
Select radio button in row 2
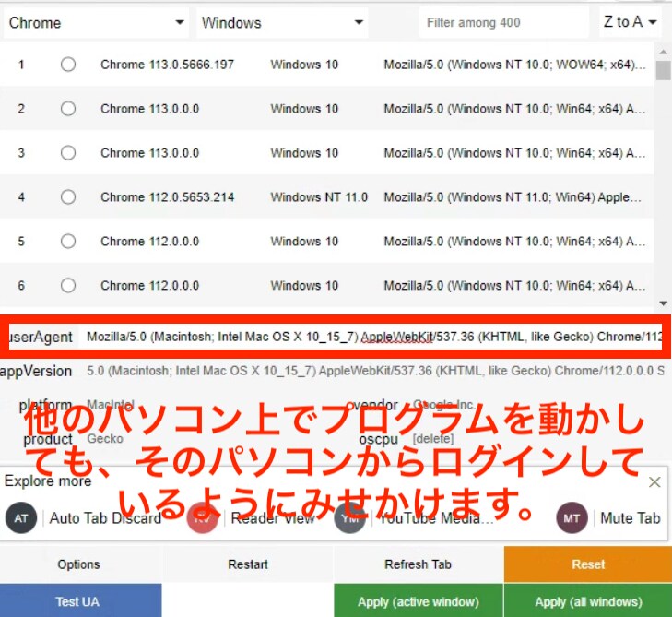68,109
